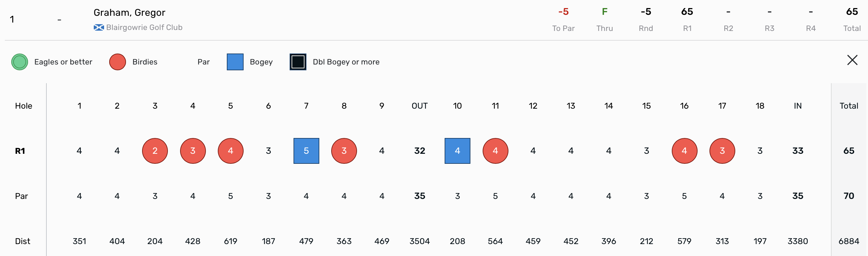Click Blairgowrie Golf Club text
This screenshot has height=256, width=868.
coord(144,28)
